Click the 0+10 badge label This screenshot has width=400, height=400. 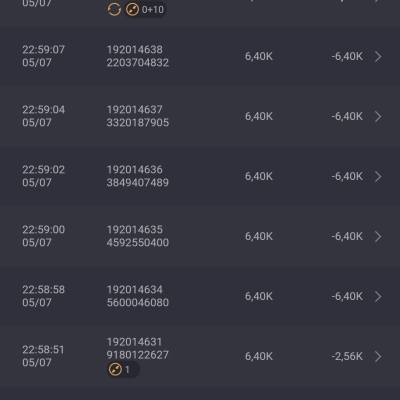click(x=153, y=9)
